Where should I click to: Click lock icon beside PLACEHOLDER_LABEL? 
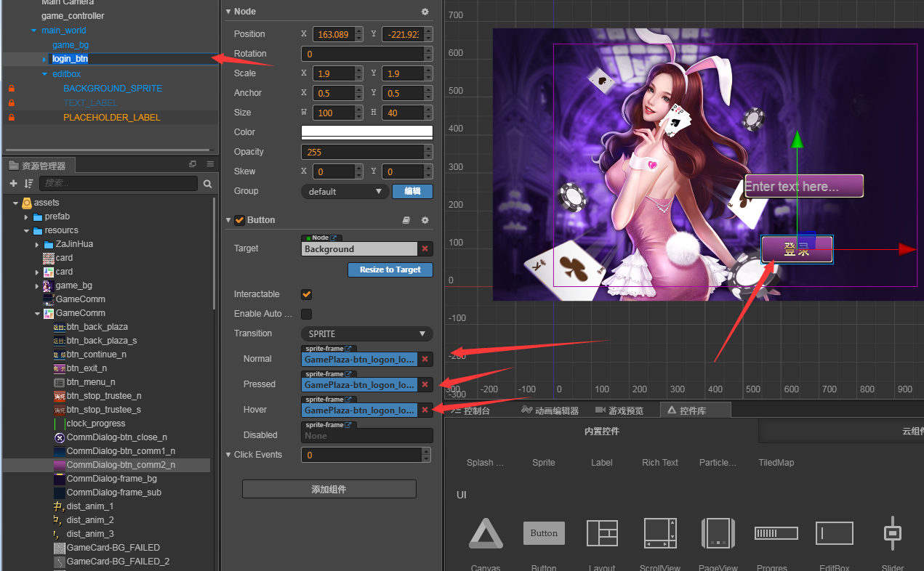(11, 118)
